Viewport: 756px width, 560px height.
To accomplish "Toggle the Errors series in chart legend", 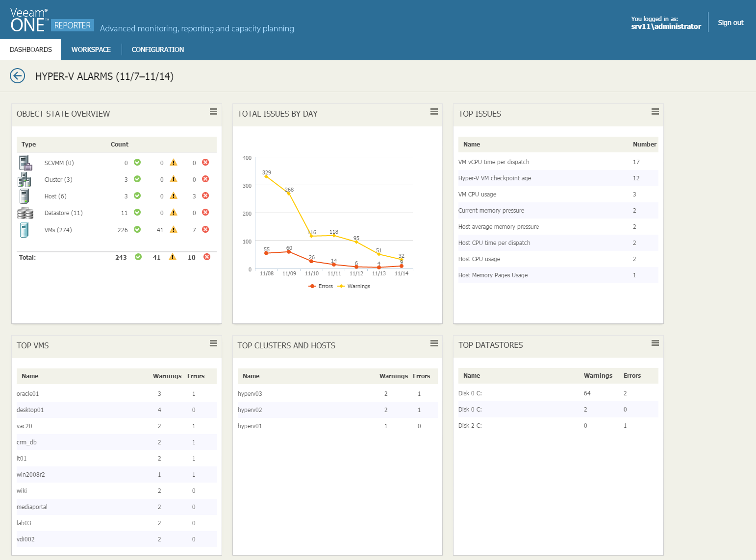I will [321, 286].
